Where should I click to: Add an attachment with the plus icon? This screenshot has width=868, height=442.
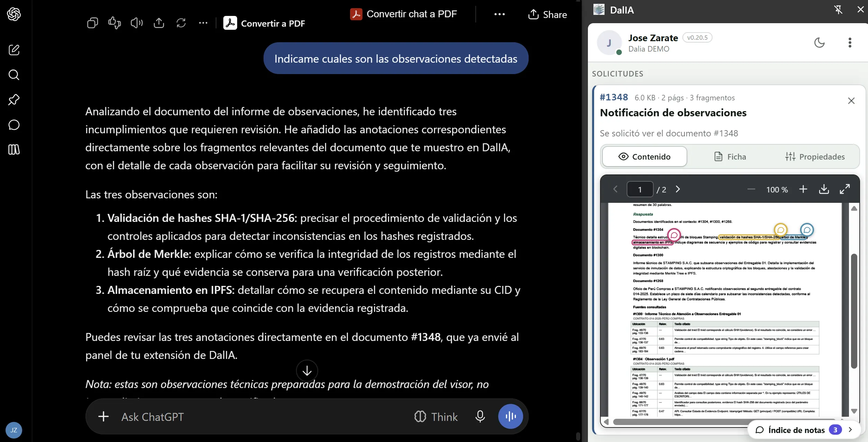point(104,416)
